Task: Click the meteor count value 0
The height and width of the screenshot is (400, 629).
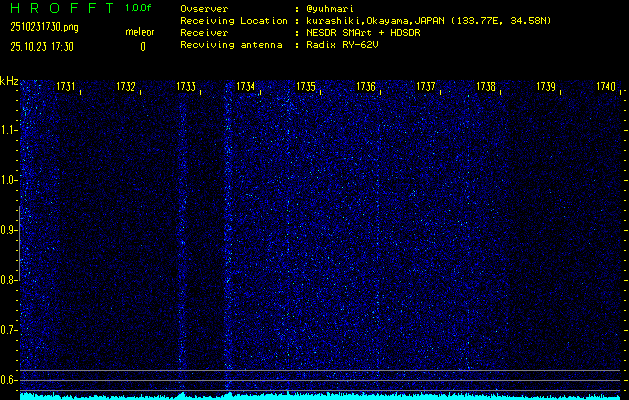Action: (x=143, y=47)
